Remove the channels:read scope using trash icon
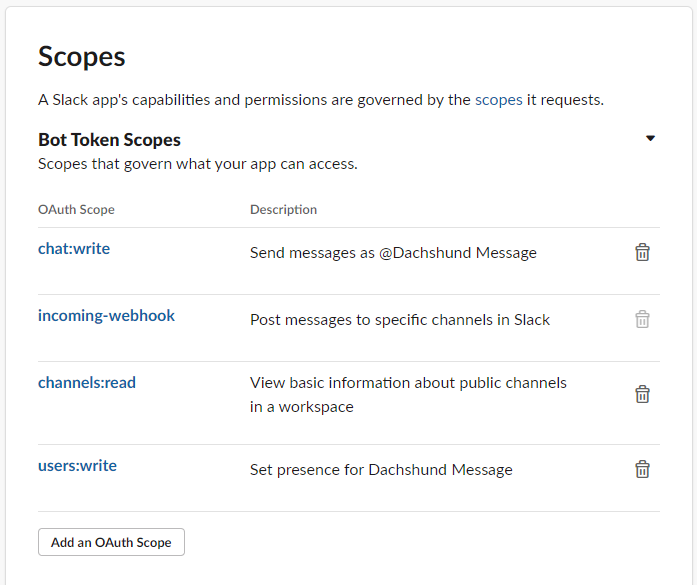697x585 pixels. click(642, 394)
